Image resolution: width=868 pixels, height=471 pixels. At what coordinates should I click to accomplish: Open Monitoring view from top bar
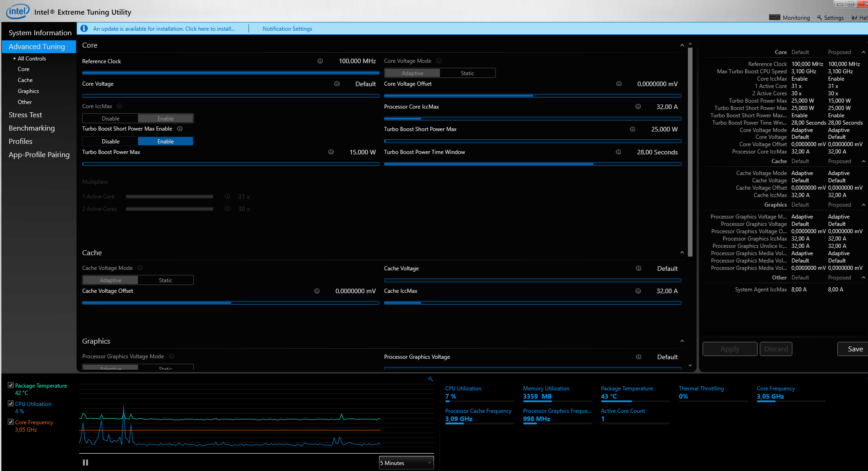click(790, 17)
